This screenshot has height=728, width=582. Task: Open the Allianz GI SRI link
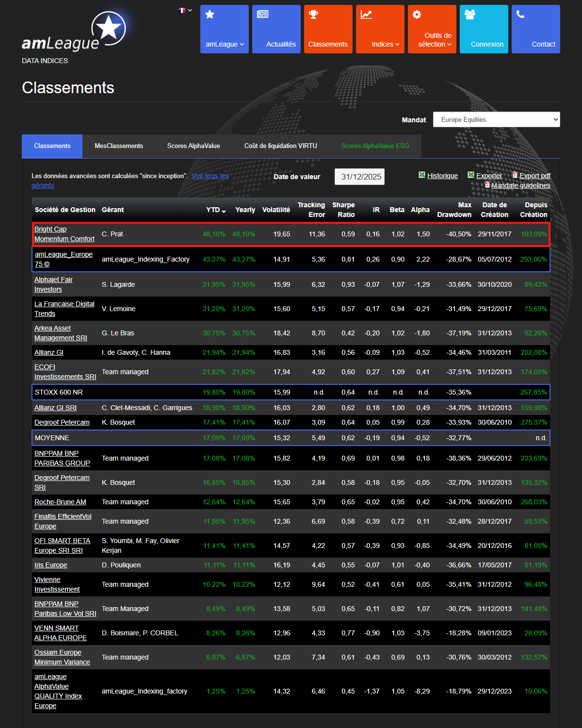point(55,408)
